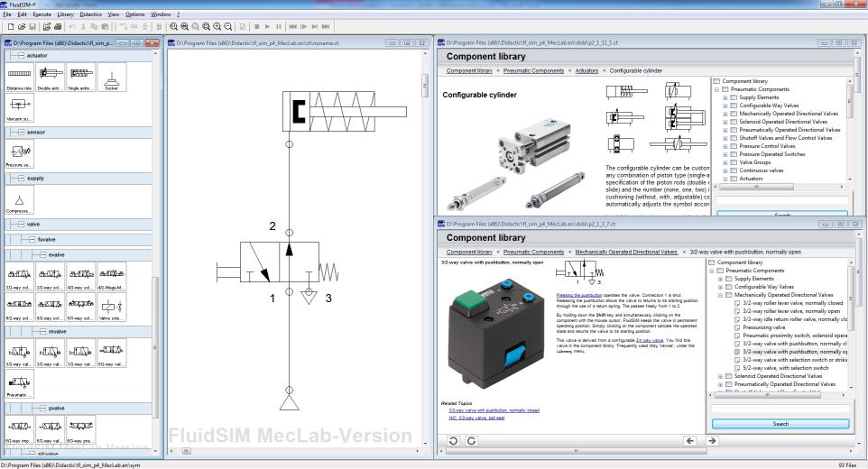Image resolution: width=868 pixels, height=469 pixels.
Task: Select '5/2-way valve, with selection switch' tree entry
Action: [786, 368]
